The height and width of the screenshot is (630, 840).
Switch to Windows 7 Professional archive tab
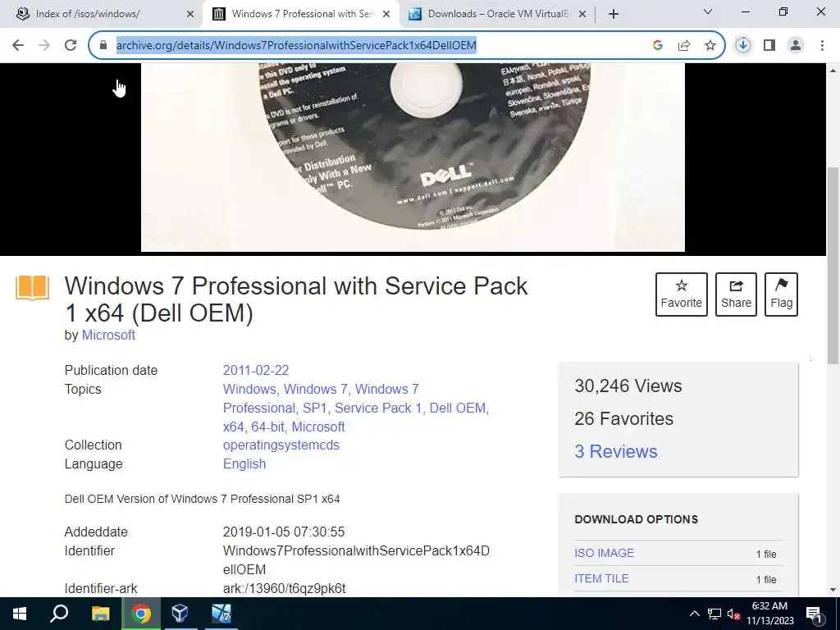point(301,15)
